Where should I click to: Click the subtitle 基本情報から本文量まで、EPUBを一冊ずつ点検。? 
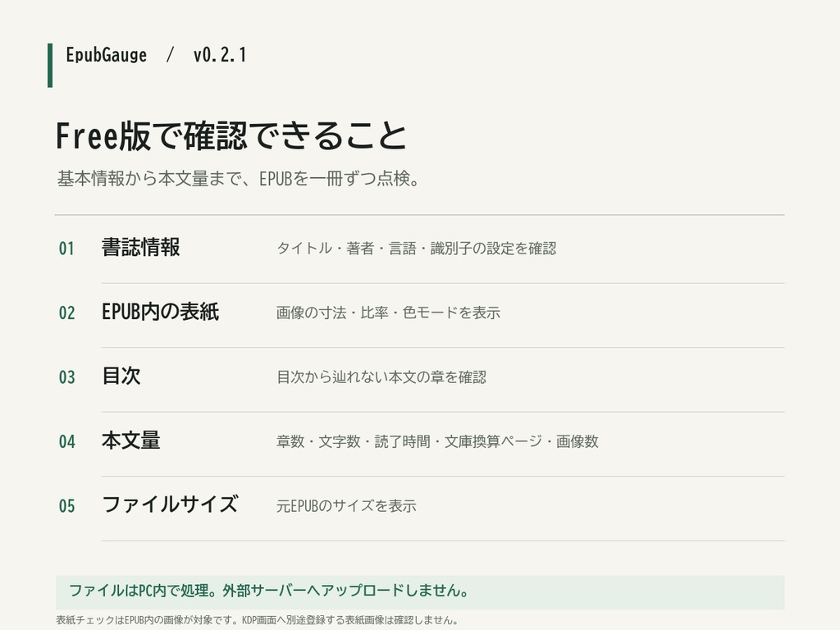coord(238,178)
